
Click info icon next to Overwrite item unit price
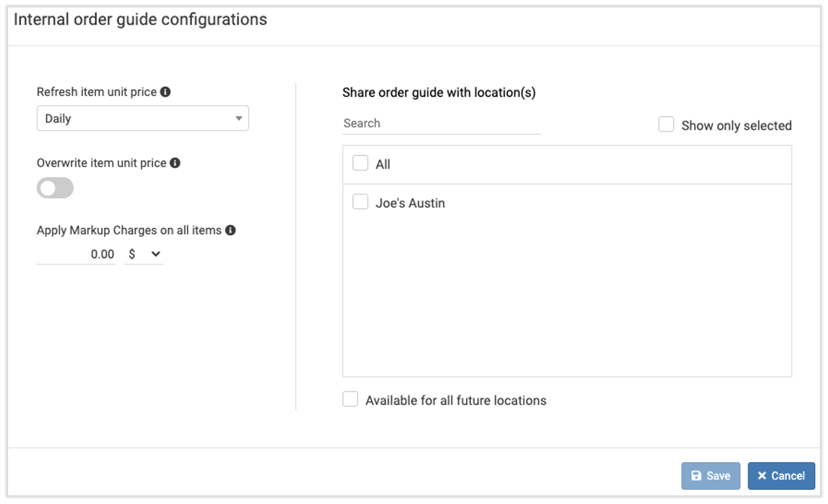point(175,163)
